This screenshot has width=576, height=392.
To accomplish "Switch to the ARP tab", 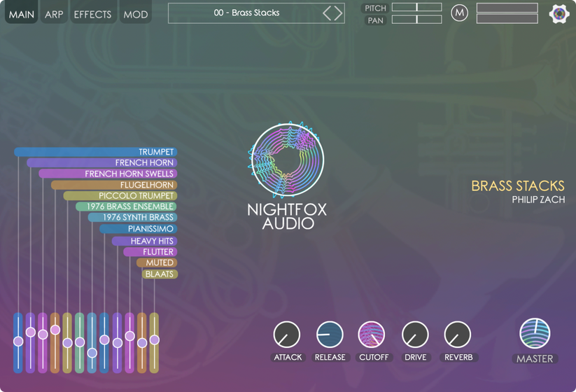I will [x=54, y=14].
